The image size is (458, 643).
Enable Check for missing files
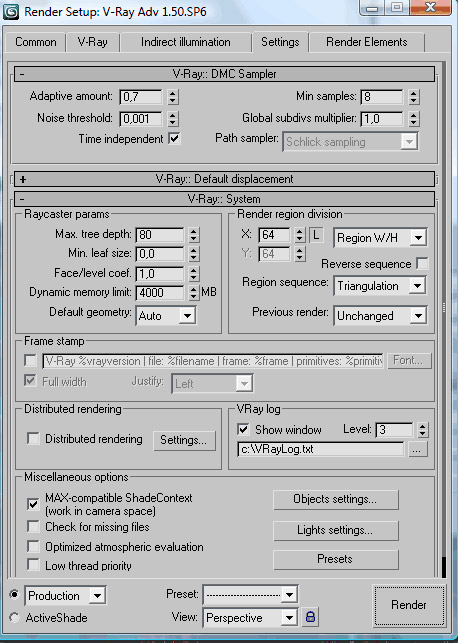33,526
